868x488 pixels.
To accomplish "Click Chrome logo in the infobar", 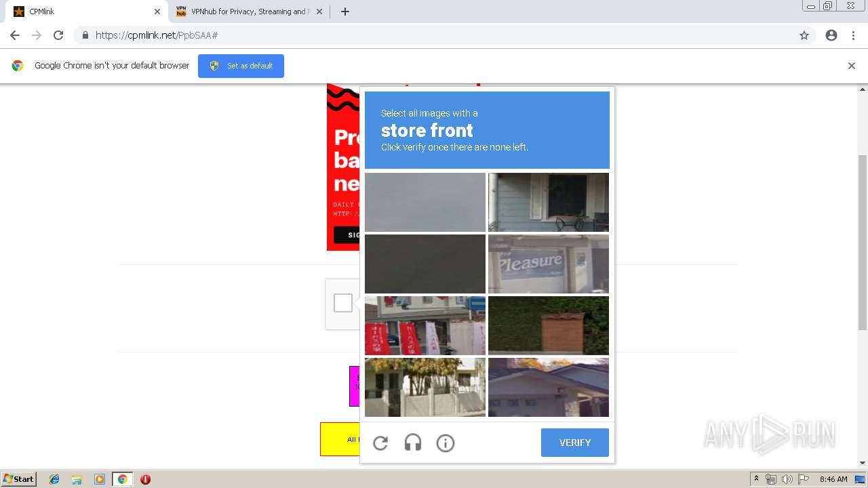I will (18, 66).
